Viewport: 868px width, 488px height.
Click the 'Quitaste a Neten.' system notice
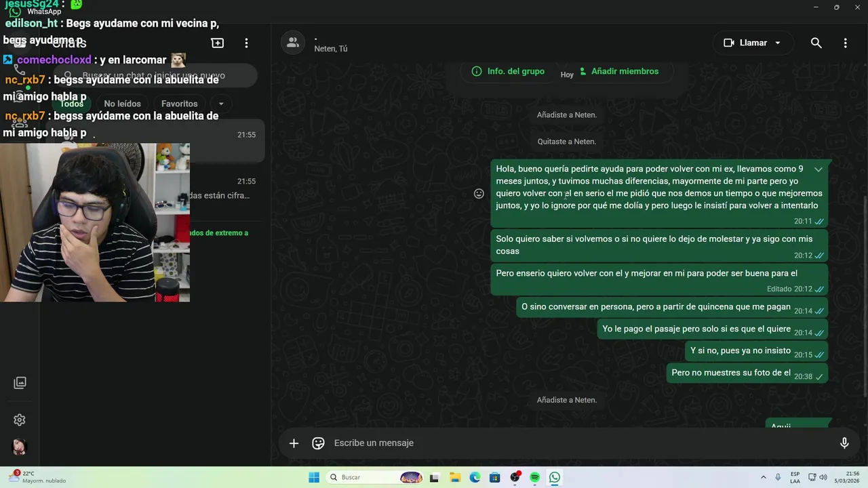point(567,142)
